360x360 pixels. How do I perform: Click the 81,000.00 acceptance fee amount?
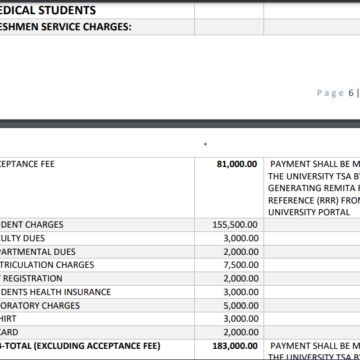[x=237, y=164]
